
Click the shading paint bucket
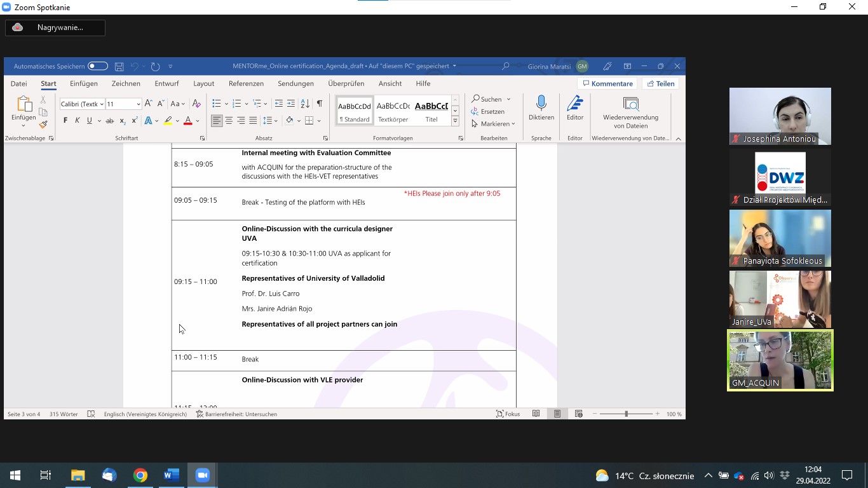pos(289,121)
